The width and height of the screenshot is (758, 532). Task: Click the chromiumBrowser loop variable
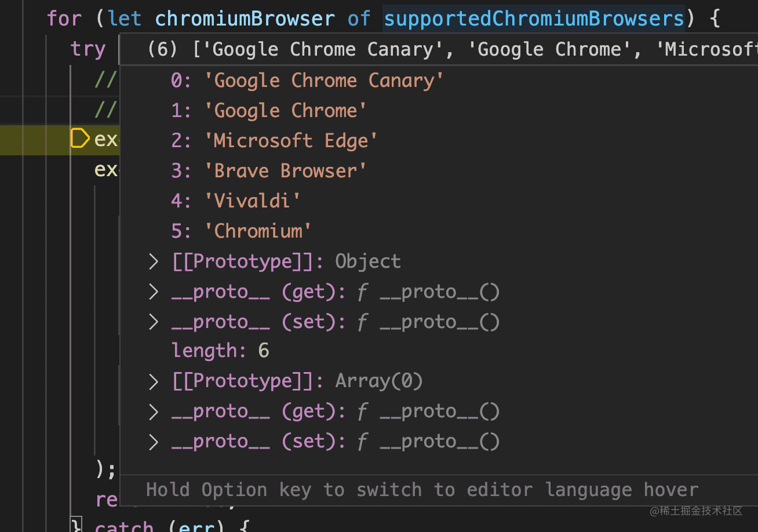[x=245, y=19]
